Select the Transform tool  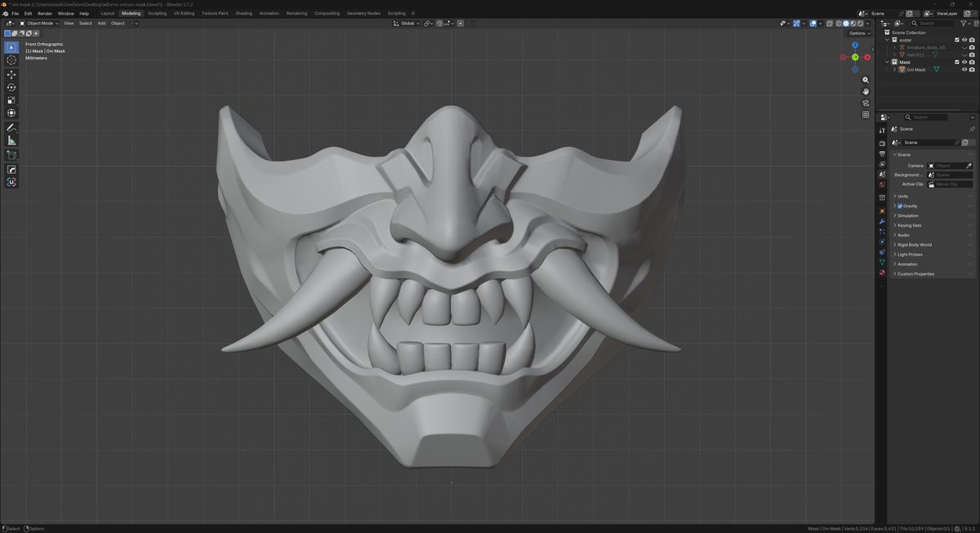click(x=11, y=113)
